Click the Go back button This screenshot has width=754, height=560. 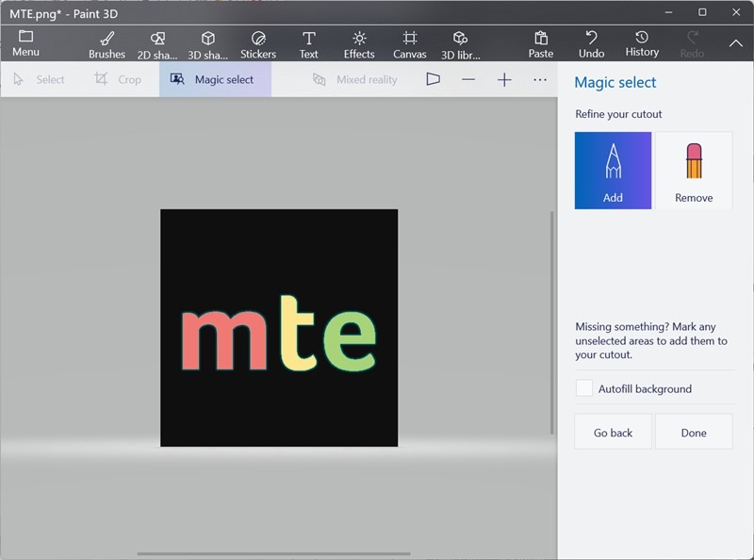coord(613,433)
